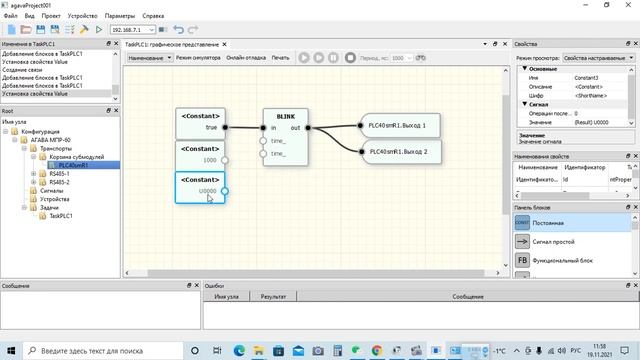Image resolution: width=640 pixels, height=360 pixels.
Task: Collapse the Задачи tree node
Action: pos(24,208)
